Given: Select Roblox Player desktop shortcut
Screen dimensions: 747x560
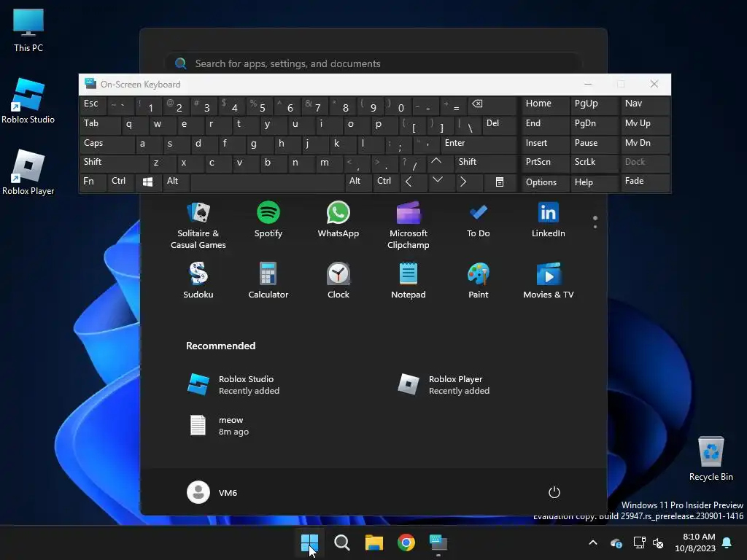Looking at the screenshot, I should click(28, 172).
